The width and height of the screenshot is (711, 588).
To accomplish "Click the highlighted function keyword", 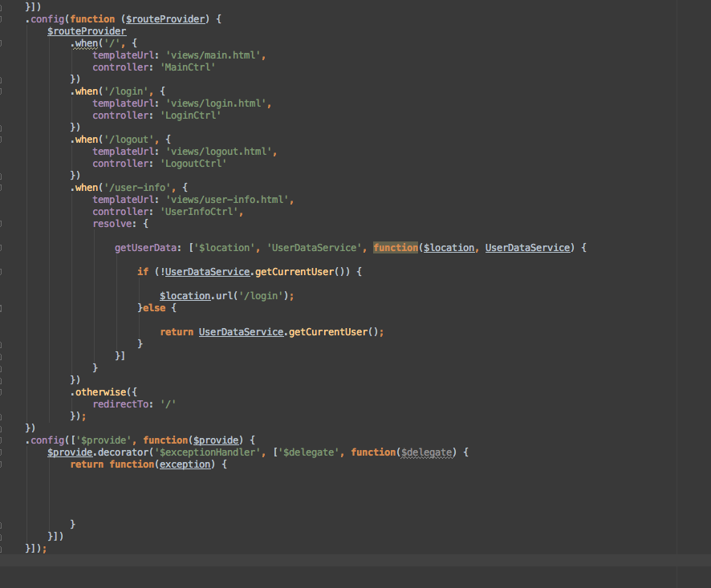I will click(x=396, y=247).
